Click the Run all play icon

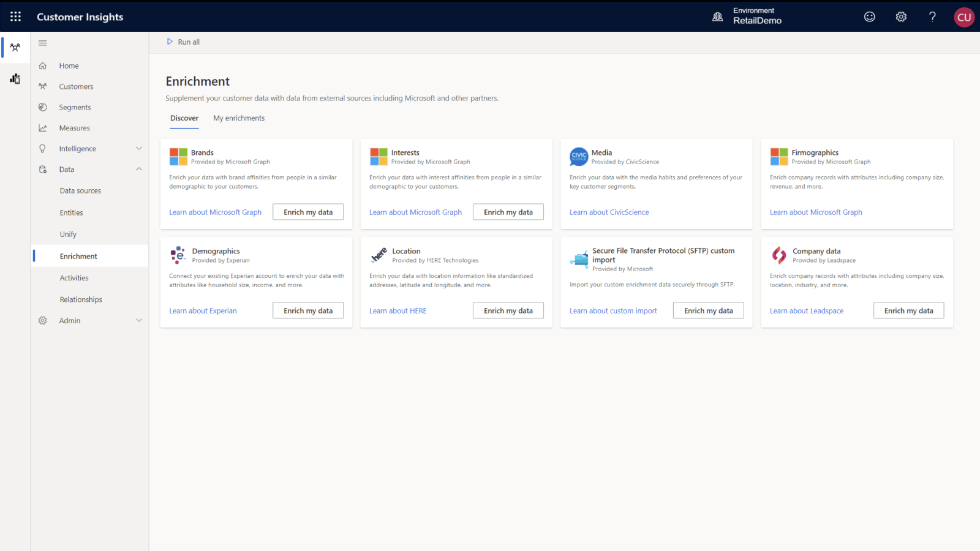coord(170,42)
